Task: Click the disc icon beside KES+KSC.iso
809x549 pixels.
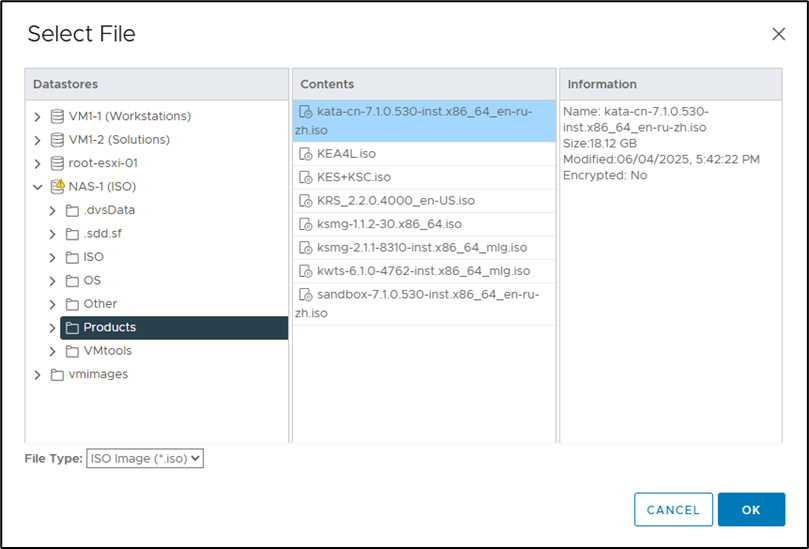Action: [x=306, y=177]
